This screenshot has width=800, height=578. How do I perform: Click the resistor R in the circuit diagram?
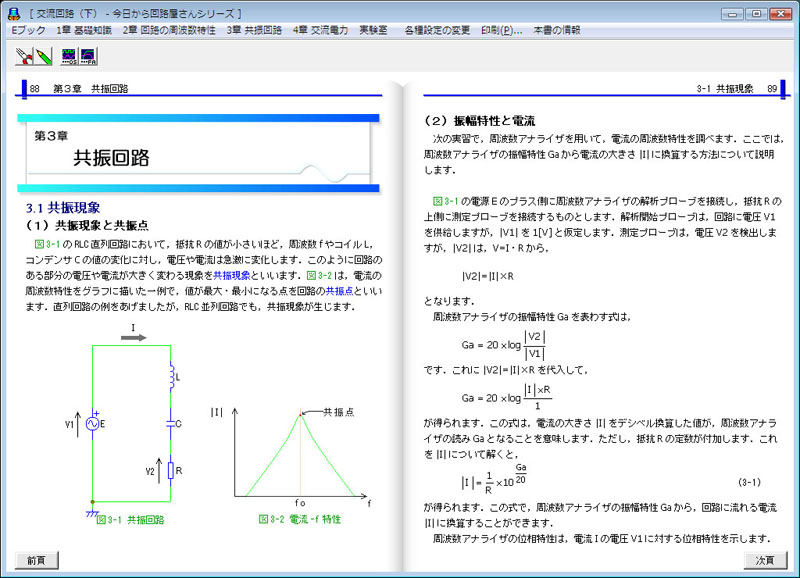pyautogui.click(x=171, y=471)
